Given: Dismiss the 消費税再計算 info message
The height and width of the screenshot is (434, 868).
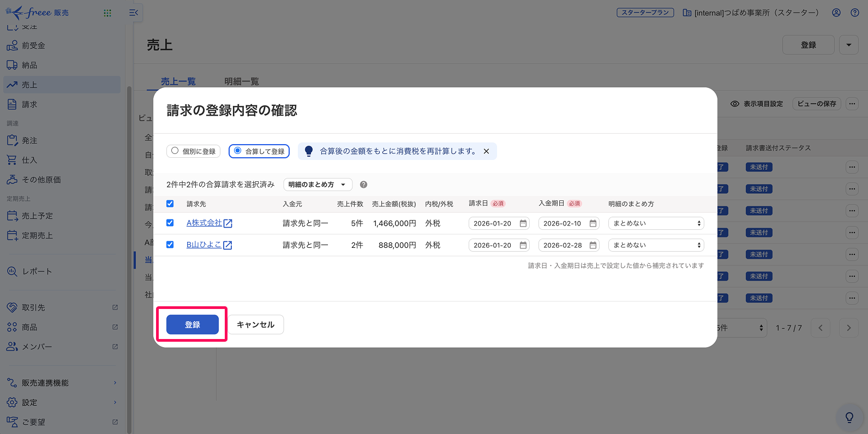Looking at the screenshot, I should coord(486,151).
